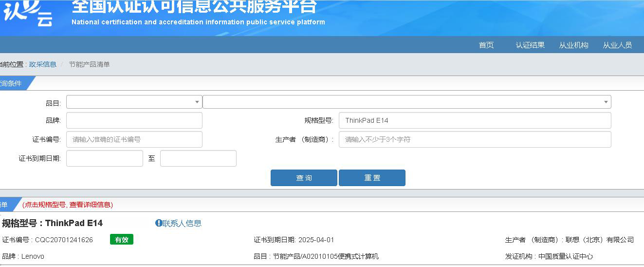
Task: Focus the 生产者(制造商) input field
Action: coord(475,139)
